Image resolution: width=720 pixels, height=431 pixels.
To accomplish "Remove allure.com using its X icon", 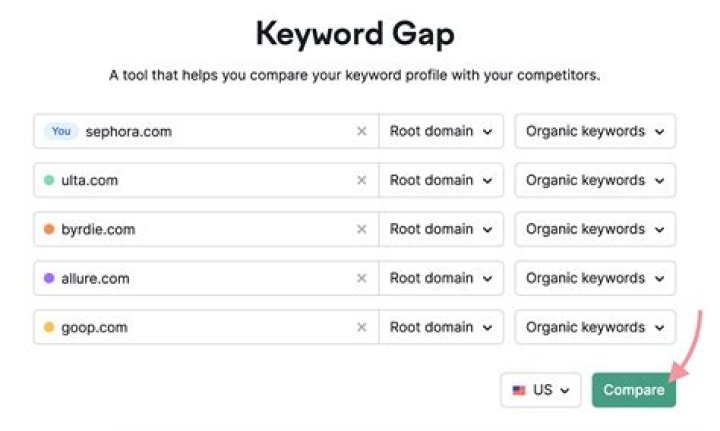I will 362,278.
